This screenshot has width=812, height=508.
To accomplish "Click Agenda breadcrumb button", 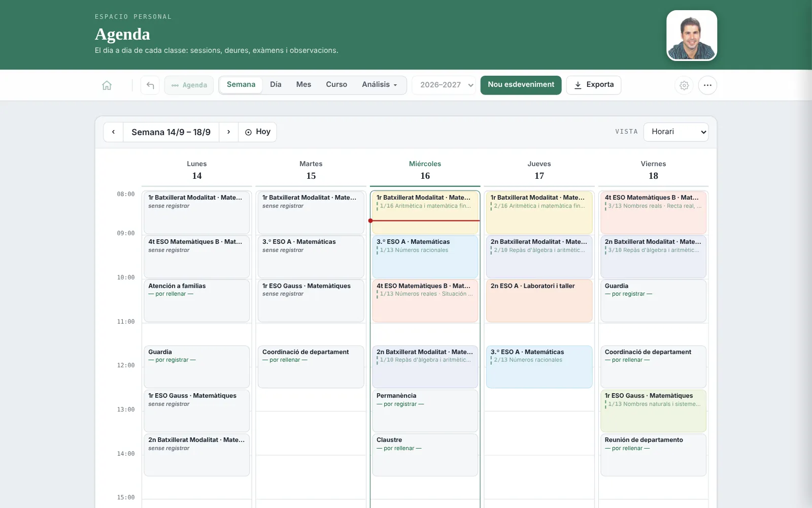I will pyautogui.click(x=189, y=85).
